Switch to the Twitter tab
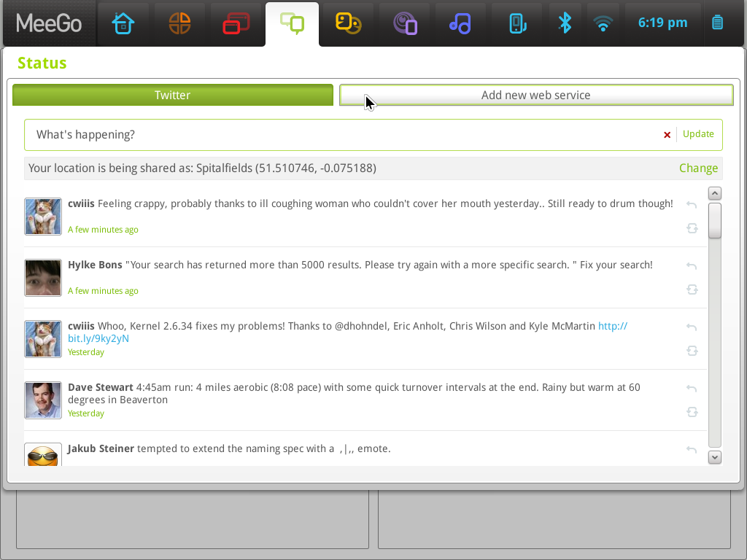Screen dimensions: 747x560 coord(172,95)
